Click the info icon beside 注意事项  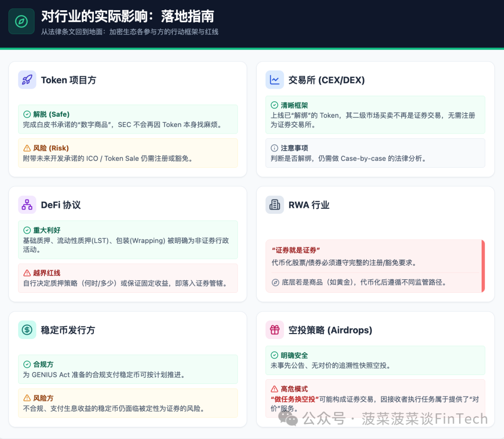[x=274, y=148]
